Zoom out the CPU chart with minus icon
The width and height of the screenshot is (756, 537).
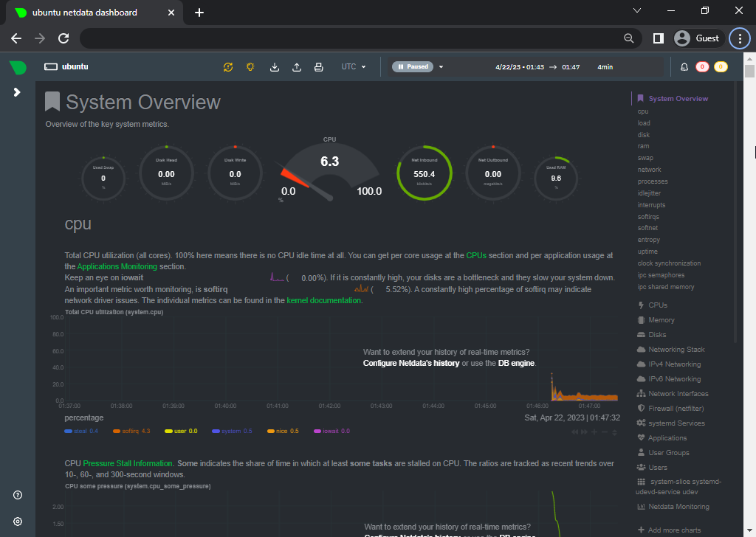pos(605,432)
